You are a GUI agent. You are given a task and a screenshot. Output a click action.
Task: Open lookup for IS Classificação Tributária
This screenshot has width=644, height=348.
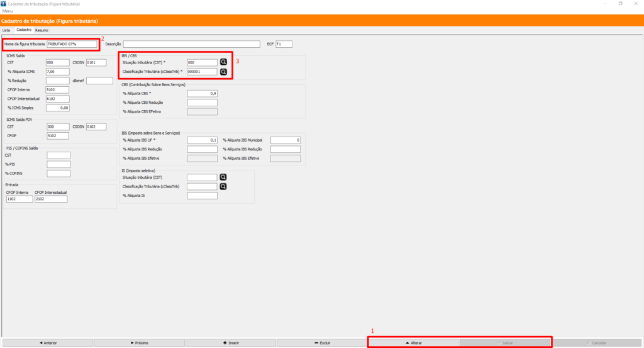coord(223,186)
